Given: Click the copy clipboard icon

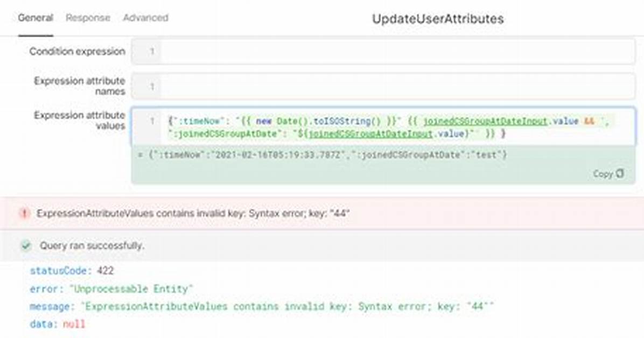Looking at the screenshot, I should point(620,174).
